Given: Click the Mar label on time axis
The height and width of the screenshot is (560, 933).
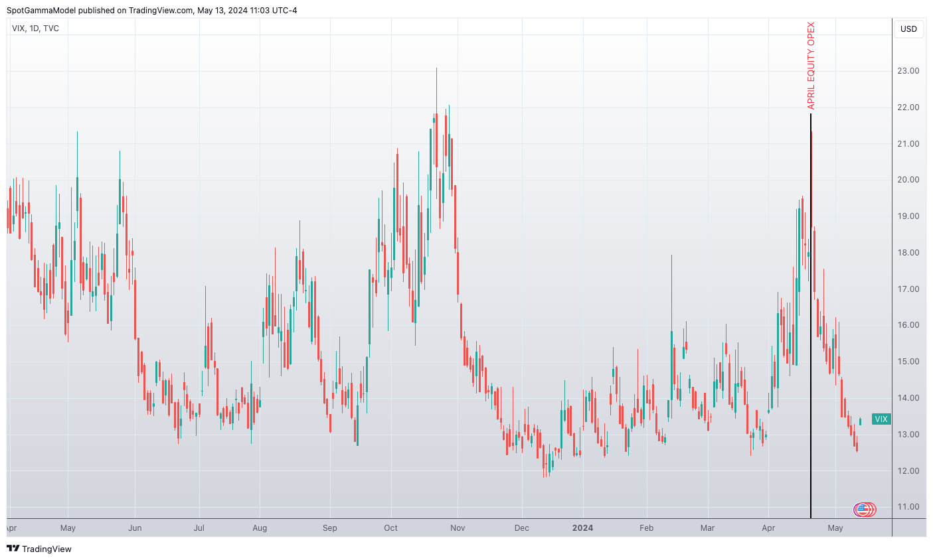Looking at the screenshot, I should (x=707, y=528).
